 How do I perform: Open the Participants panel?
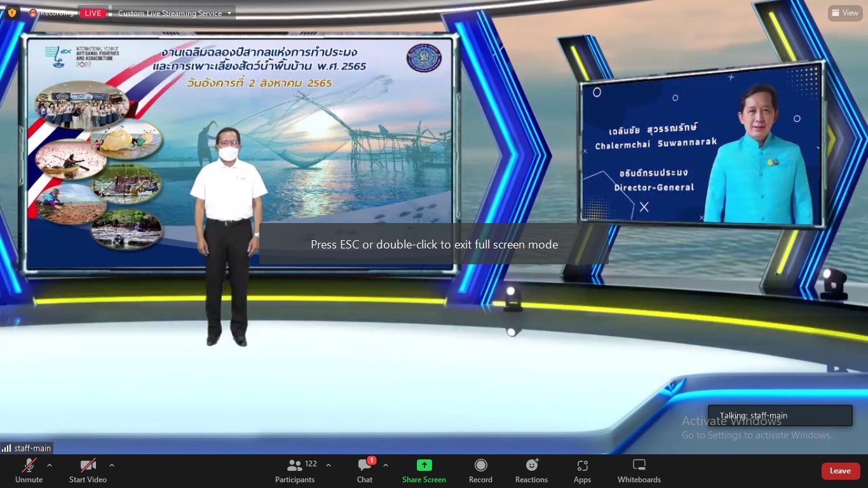click(295, 471)
